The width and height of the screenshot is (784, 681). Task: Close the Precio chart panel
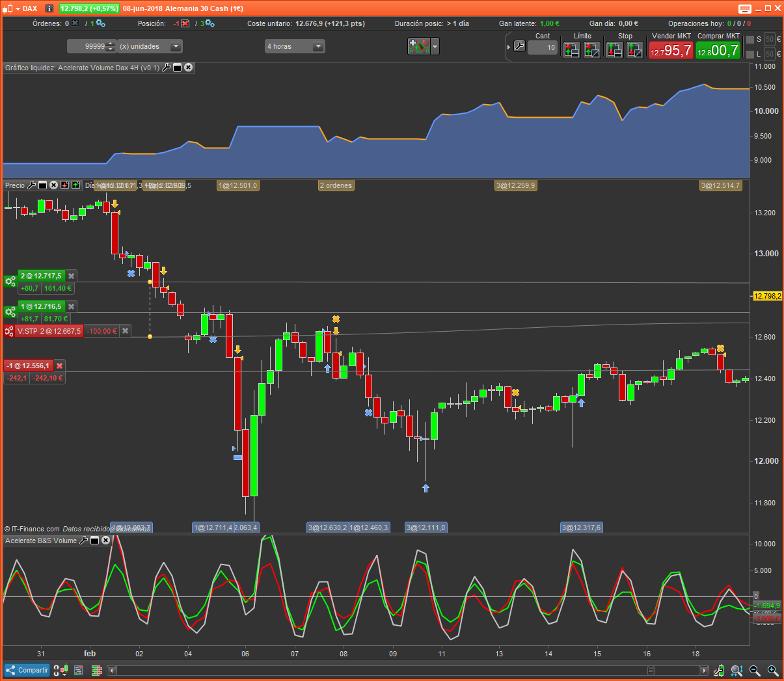coord(54,185)
